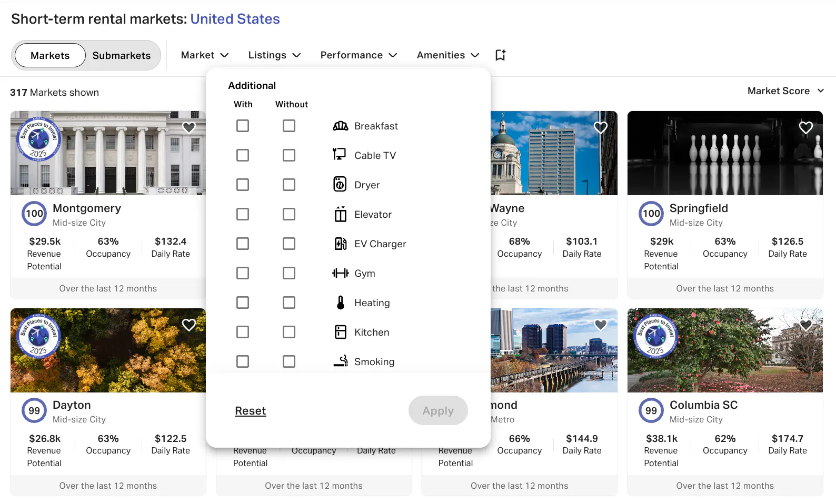Screen dimensions: 836x504
Task: Open Dayton autumn trees thumbnail
Action: [x=108, y=350]
